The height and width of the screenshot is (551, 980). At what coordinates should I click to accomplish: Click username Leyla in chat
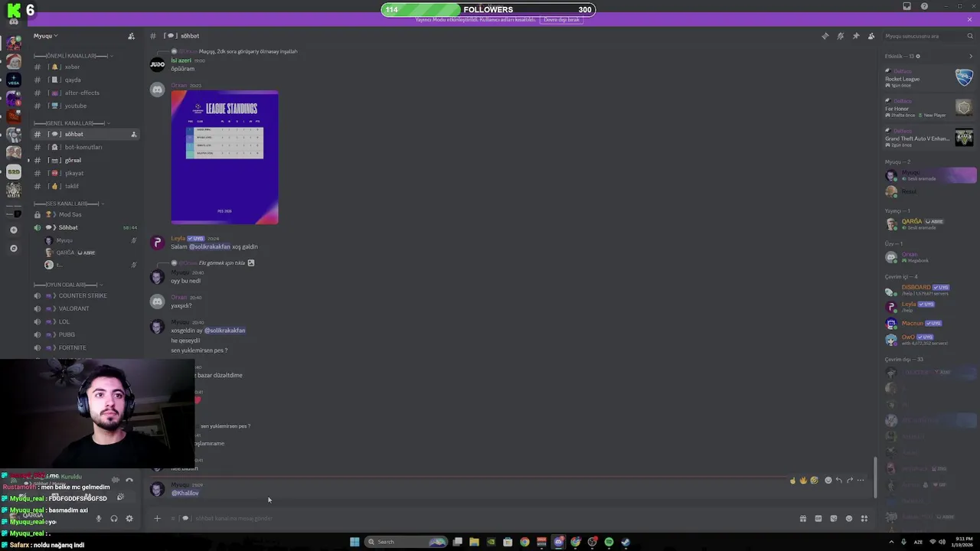[178, 238]
